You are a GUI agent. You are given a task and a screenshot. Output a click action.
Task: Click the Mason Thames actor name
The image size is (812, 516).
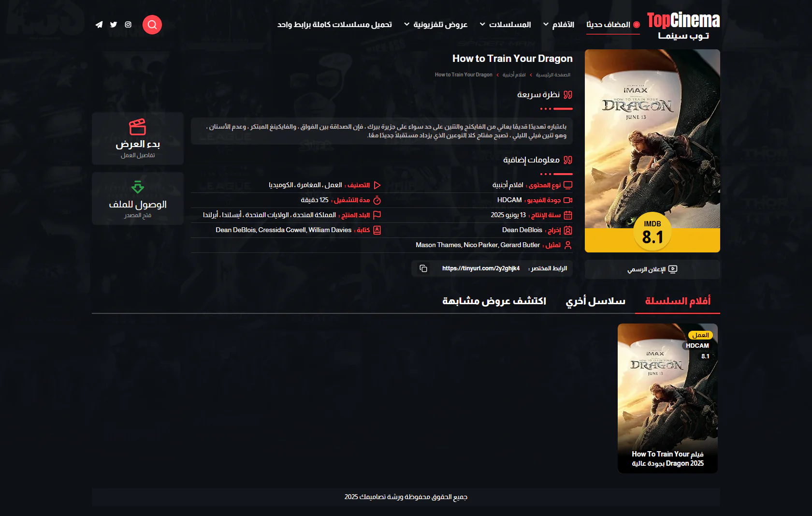[x=438, y=245]
